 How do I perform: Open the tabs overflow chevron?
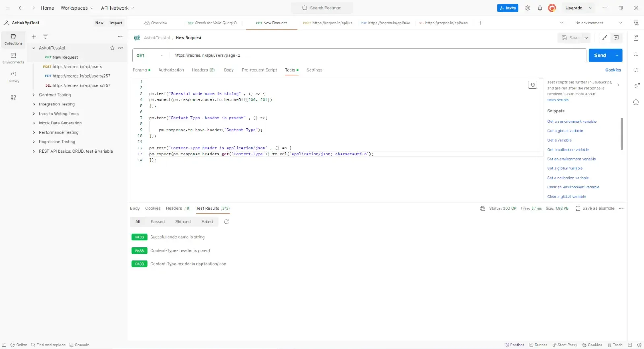click(561, 23)
